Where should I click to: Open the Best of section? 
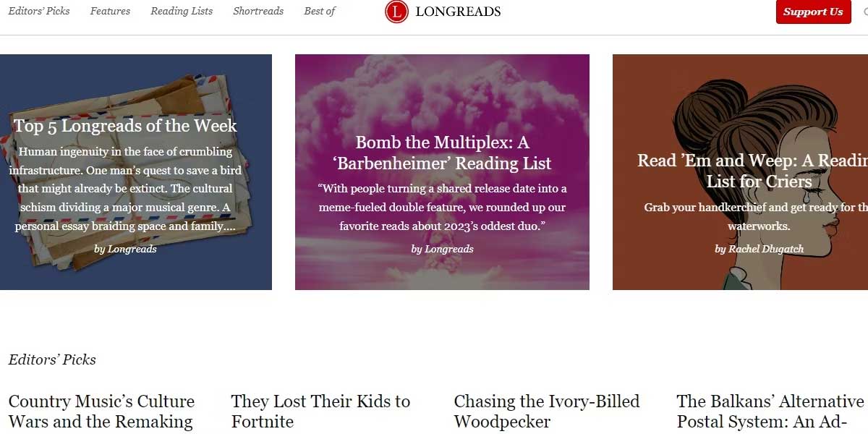pos(319,11)
